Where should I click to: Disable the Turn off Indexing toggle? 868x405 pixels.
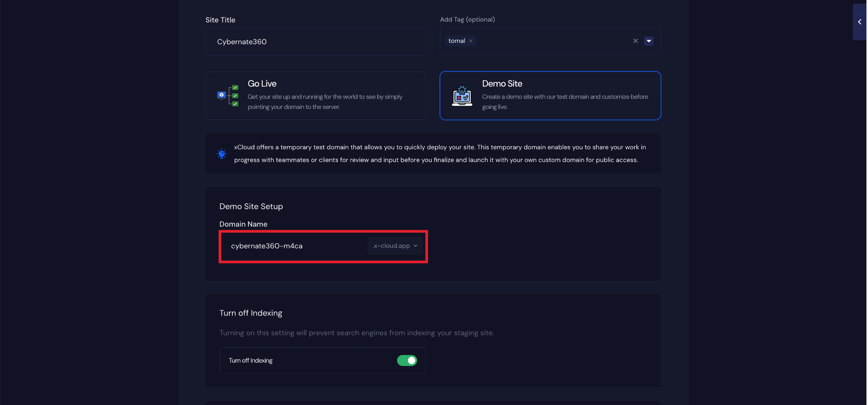pos(407,361)
